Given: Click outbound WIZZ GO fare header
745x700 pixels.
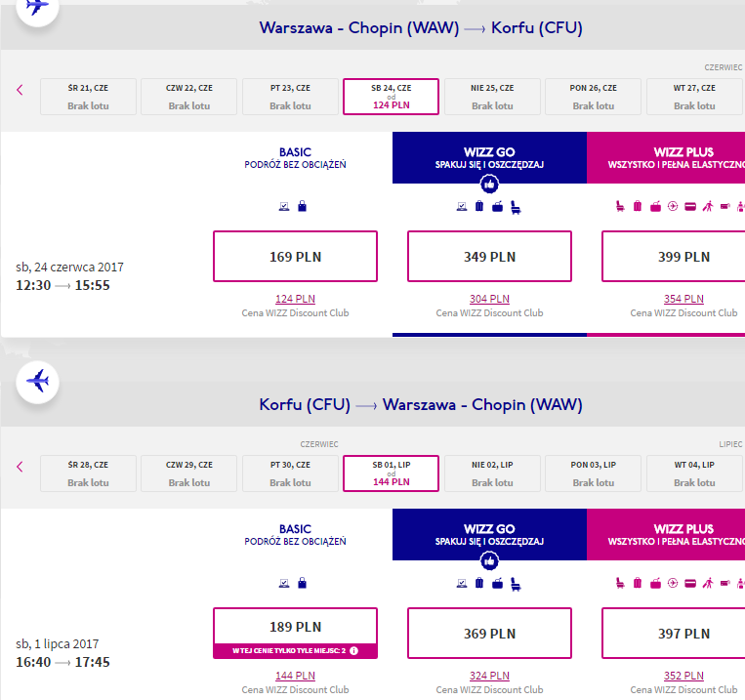Looking at the screenshot, I should point(489,158).
